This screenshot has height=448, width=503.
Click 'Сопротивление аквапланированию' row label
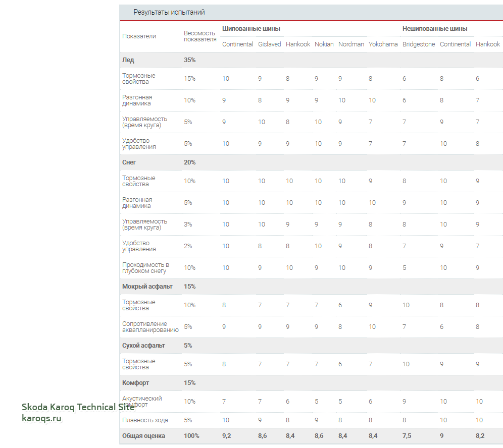(x=150, y=327)
